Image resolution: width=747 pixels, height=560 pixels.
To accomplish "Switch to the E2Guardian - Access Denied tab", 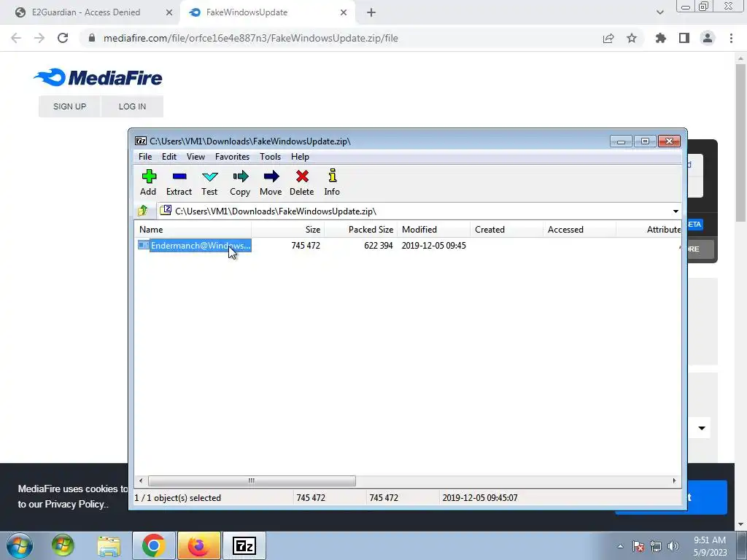I will click(86, 12).
